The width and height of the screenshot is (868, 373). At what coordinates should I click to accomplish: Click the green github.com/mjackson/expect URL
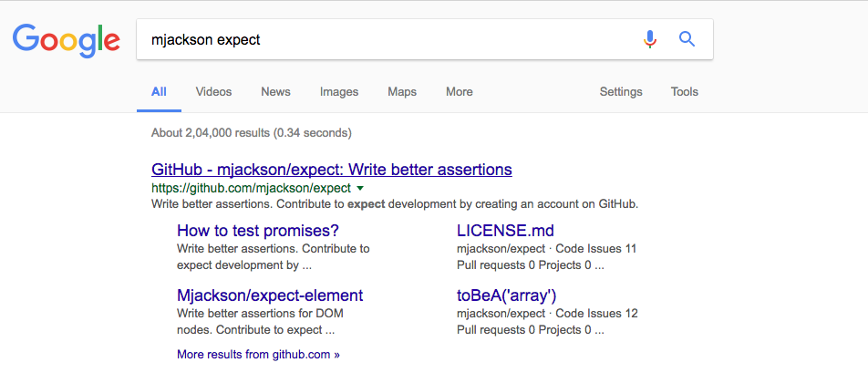coord(251,188)
